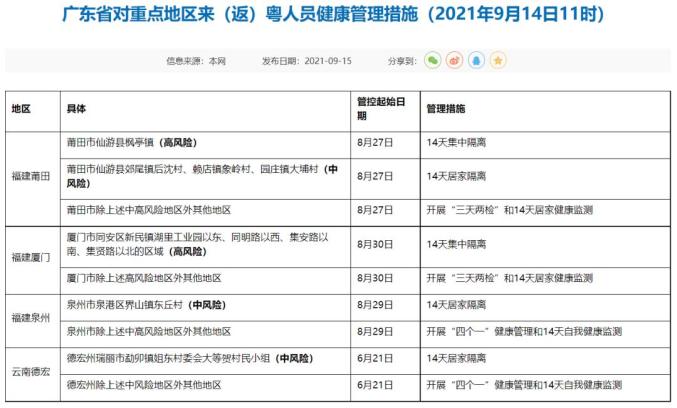Image resolution: width=677 pixels, height=408 pixels.
Task: Click 四个一 measure in 泉州市其他地区 row
Action: tap(524, 332)
